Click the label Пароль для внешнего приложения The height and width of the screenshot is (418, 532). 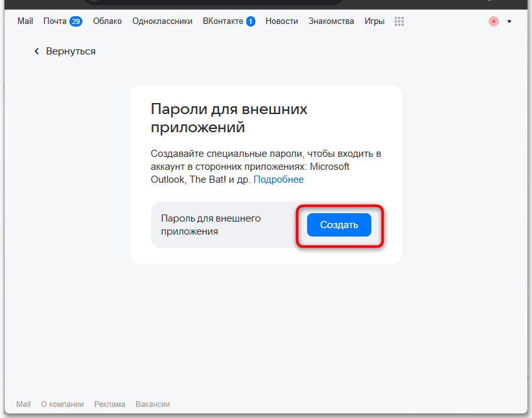(x=211, y=225)
